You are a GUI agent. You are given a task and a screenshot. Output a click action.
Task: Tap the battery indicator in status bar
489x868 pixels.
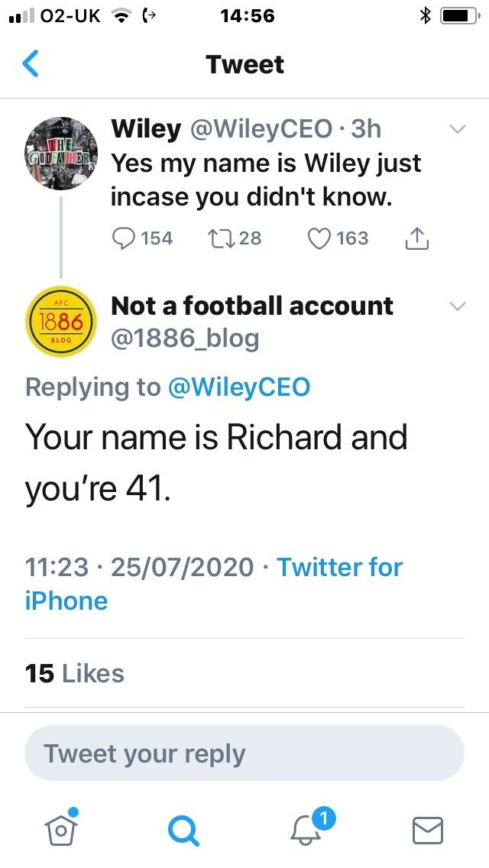click(x=460, y=16)
